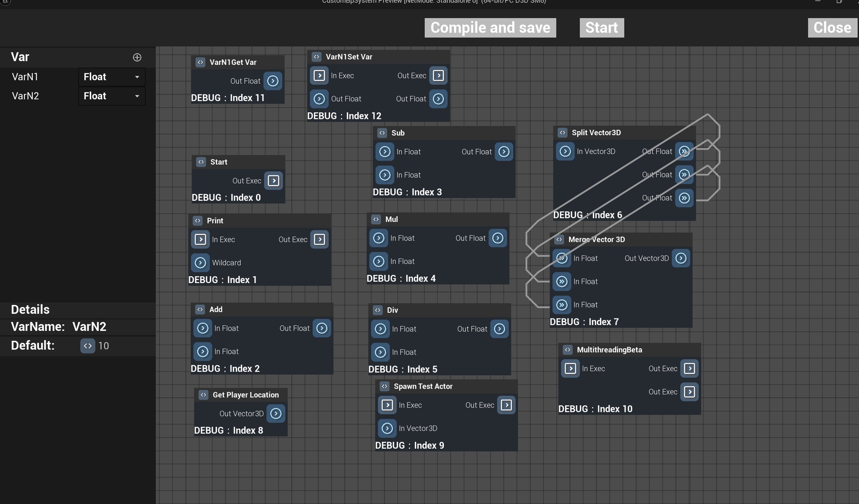The height and width of the screenshot is (504, 859).
Task: Click Compile and save button
Action: [490, 27]
